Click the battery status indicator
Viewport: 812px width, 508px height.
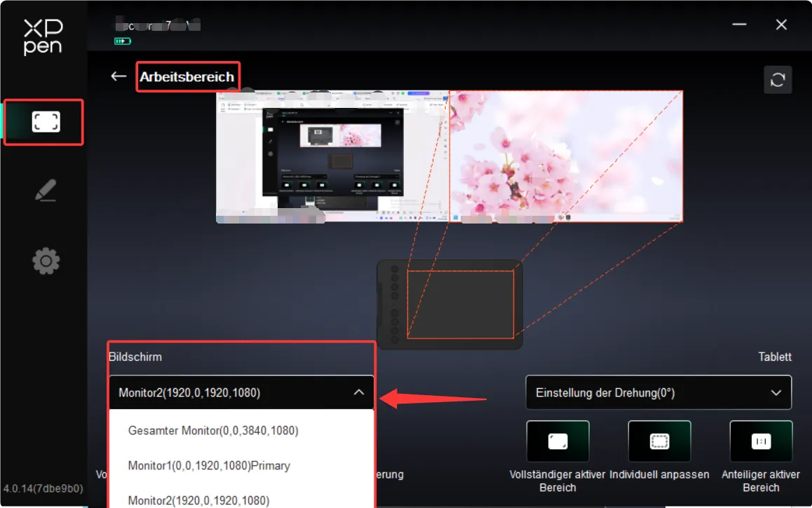(123, 41)
